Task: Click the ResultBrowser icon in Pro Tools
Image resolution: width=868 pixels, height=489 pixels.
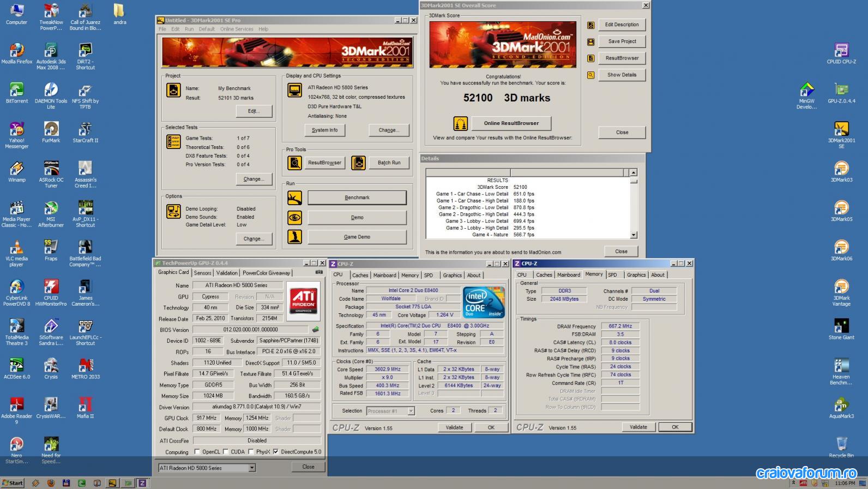Action: 295,163
